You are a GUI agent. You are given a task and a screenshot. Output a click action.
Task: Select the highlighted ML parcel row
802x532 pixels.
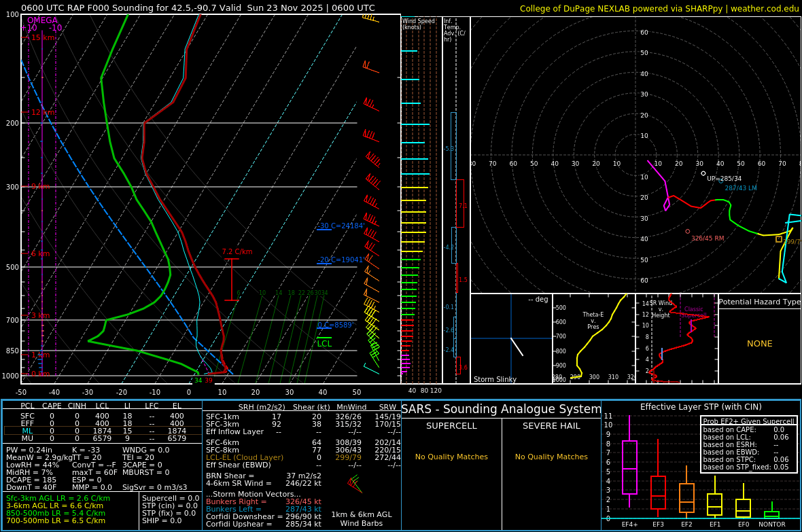pyautogui.click(x=103, y=431)
